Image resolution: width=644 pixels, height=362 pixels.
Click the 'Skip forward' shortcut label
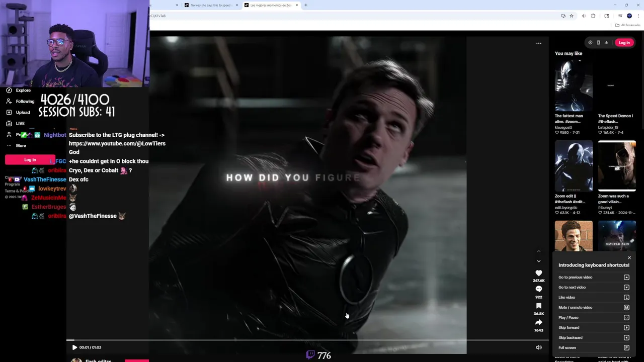point(569,328)
